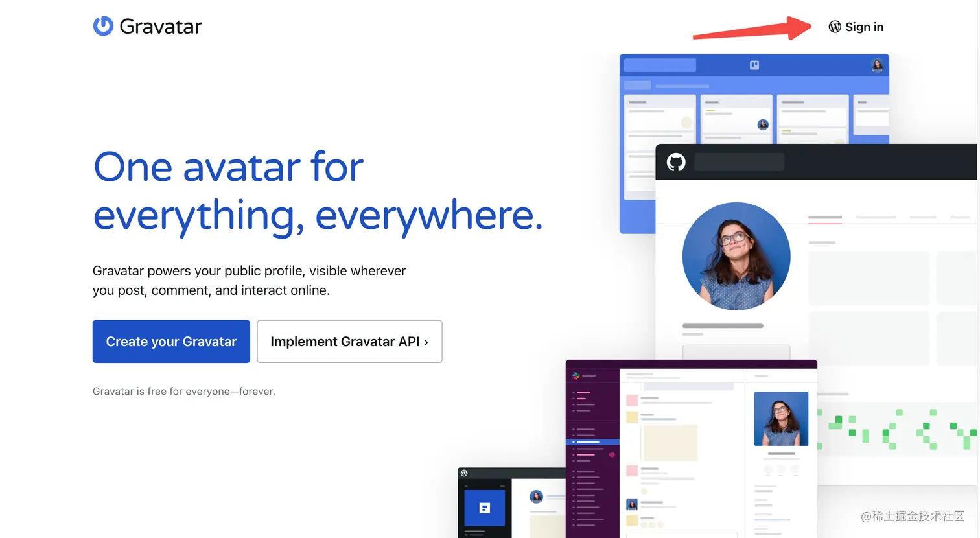Click the blue square block icon in WordPress mockup
This screenshot has height=538, width=980.
pyautogui.click(x=485, y=508)
